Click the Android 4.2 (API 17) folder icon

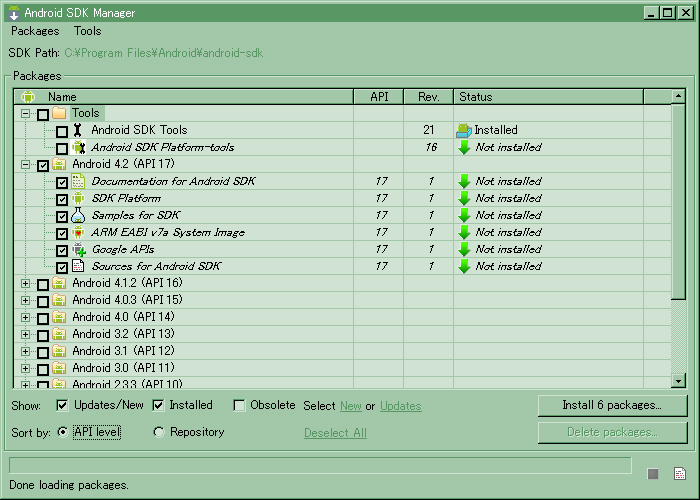pos(59,164)
